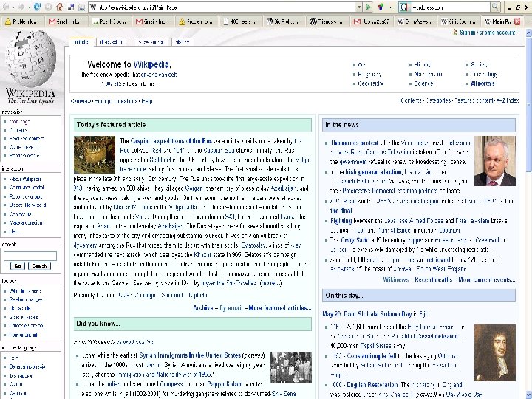
Task: Open the back button history dropdown arrow
Action: pos(13,7)
